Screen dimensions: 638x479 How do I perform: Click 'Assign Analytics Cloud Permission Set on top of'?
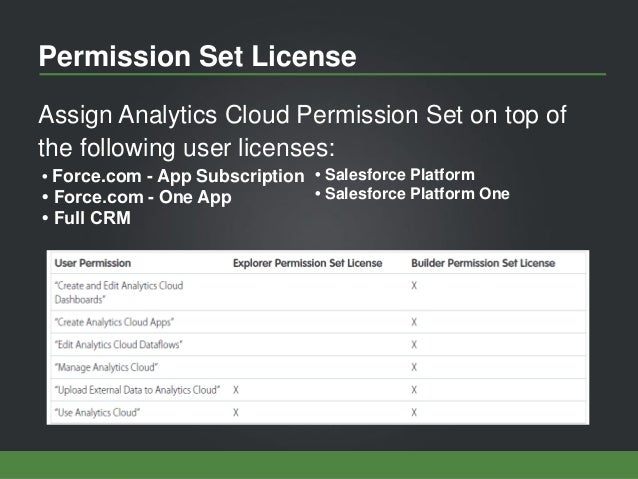(x=302, y=115)
